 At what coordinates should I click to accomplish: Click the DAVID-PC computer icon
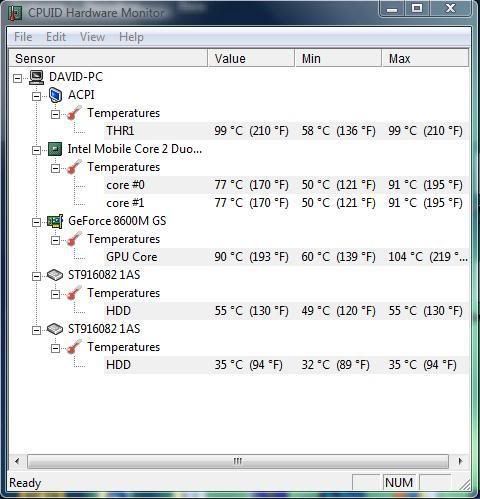(x=36, y=77)
